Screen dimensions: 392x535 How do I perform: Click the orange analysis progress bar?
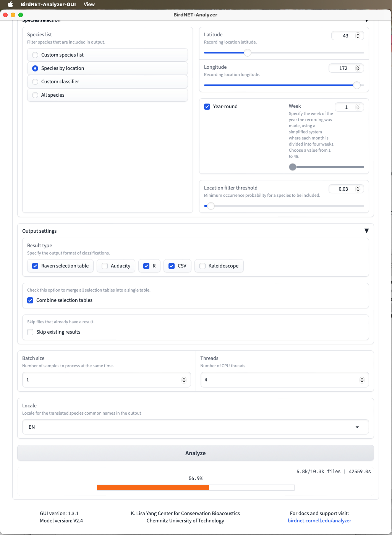click(x=196, y=488)
